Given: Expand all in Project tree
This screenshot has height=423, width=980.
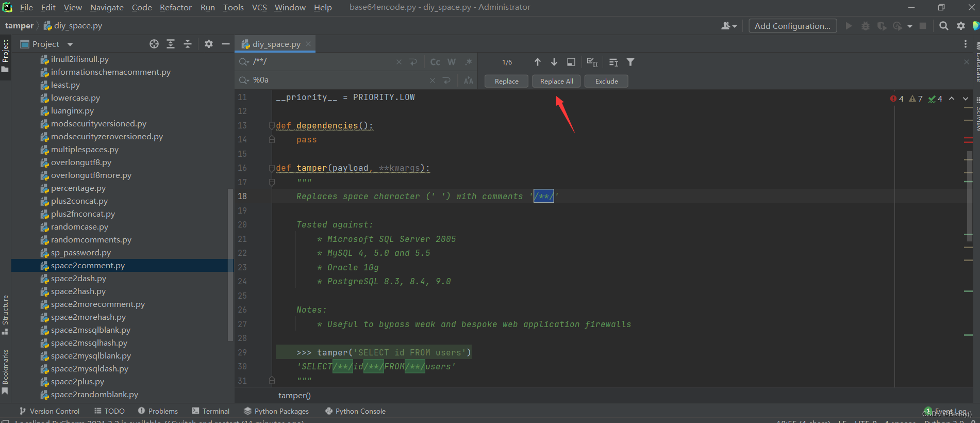Looking at the screenshot, I should point(171,44).
